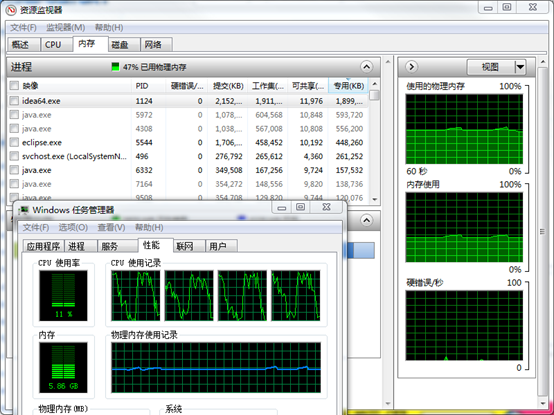Check the svchost.exe process checkbox
The height and width of the screenshot is (415, 554).
coord(14,156)
